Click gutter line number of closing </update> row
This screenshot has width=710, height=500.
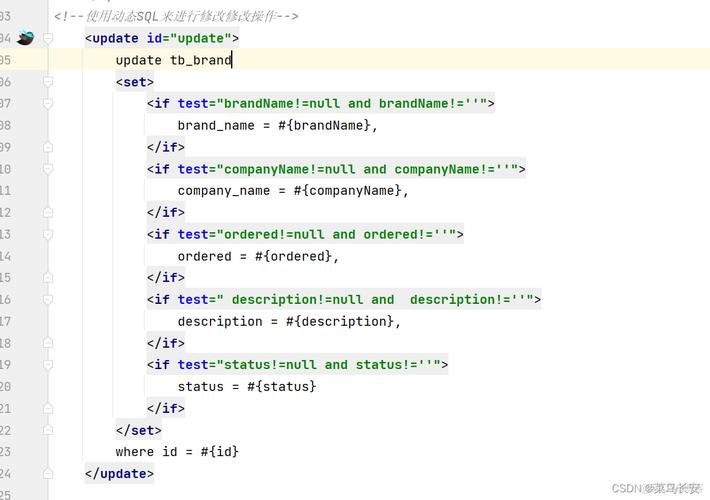(5, 473)
